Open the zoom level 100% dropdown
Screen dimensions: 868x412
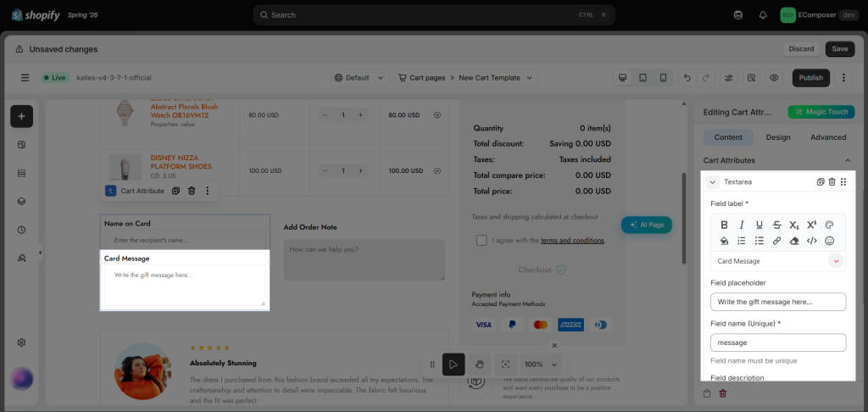[541, 365]
